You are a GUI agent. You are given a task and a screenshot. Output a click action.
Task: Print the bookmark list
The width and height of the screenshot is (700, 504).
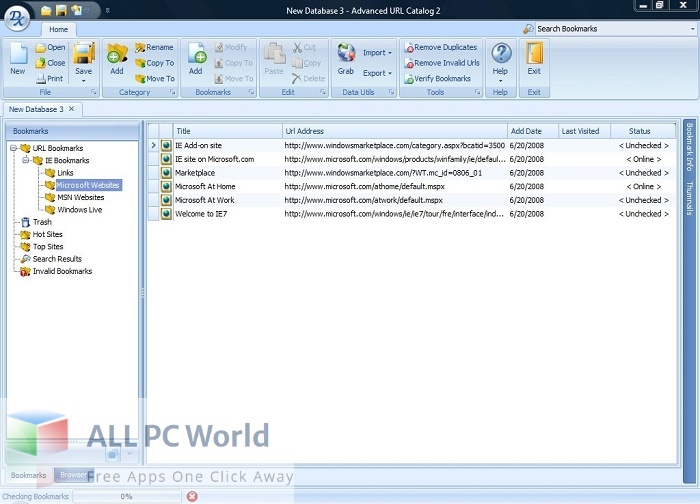[50, 79]
